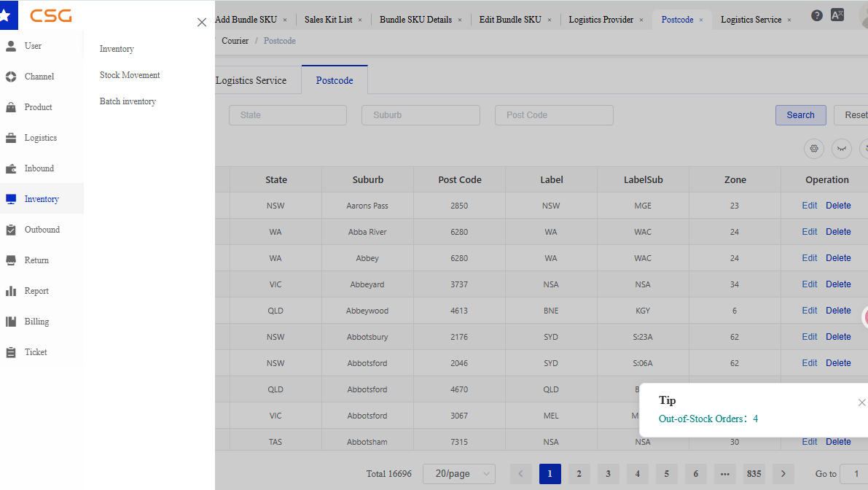Switch to the Logistics Service top tab

(751, 20)
